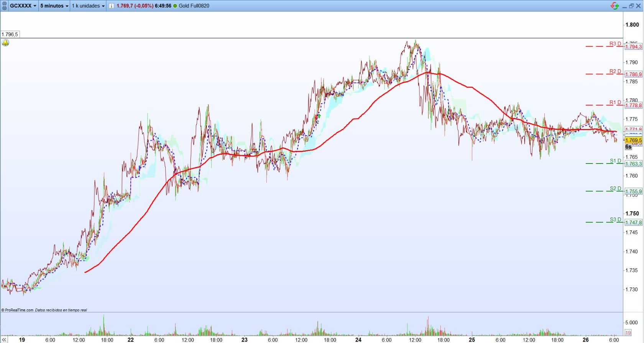Click the green buy arrow marker on chart
644x343 pixels.
tap(319, 116)
